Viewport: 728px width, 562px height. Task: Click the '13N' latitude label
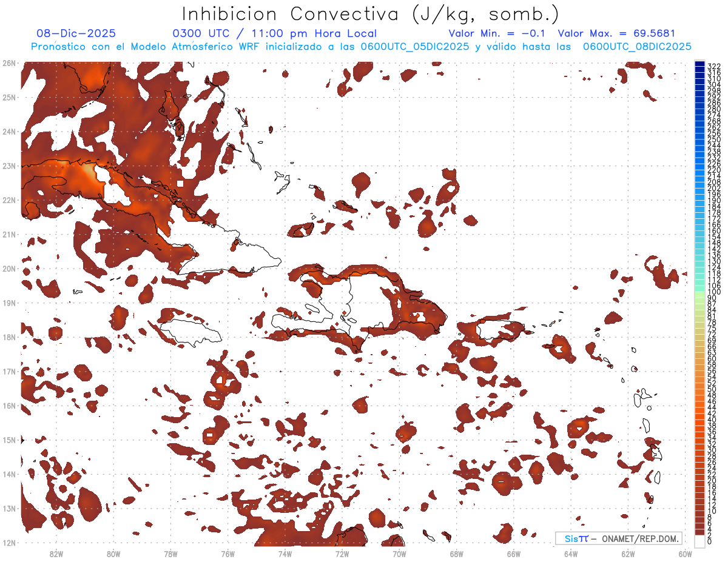coord(9,508)
